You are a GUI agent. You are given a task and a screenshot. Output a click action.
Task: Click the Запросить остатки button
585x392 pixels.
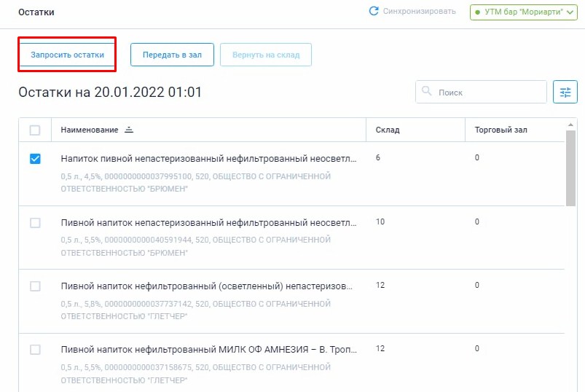pos(67,55)
